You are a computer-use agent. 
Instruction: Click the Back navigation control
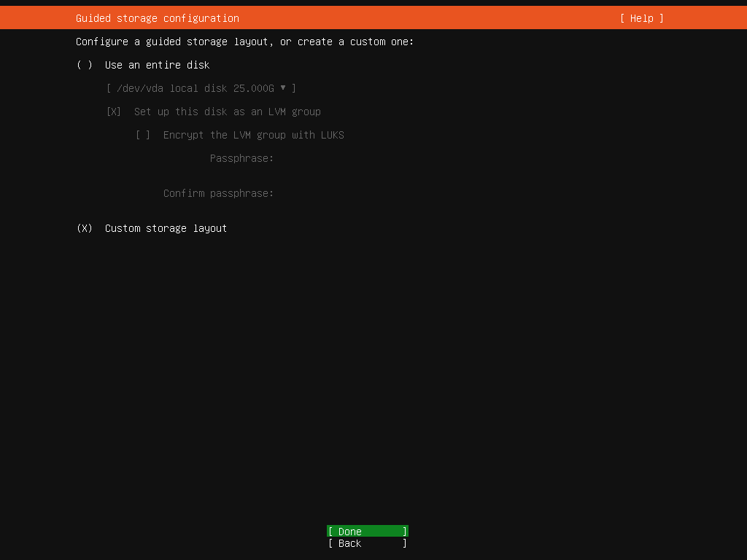pyautogui.click(x=367, y=543)
